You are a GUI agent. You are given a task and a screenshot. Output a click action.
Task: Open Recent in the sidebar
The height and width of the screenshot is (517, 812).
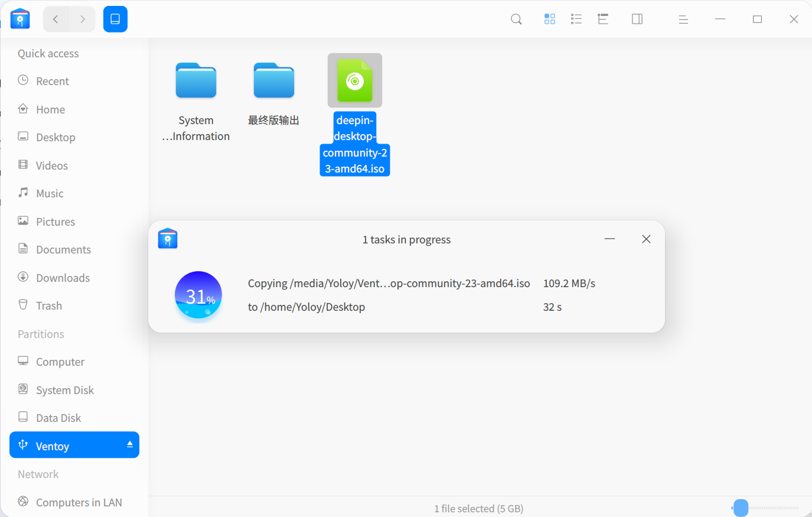[74, 81]
